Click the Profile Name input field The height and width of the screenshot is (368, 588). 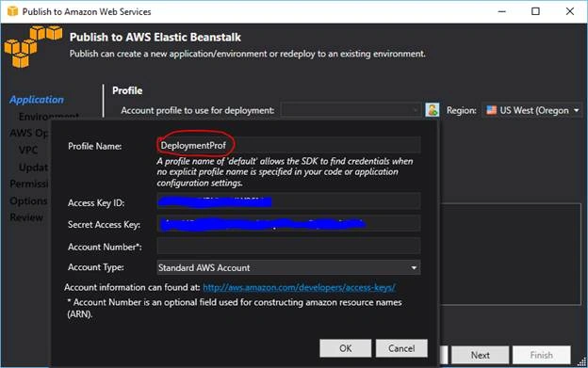click(288, 145)
